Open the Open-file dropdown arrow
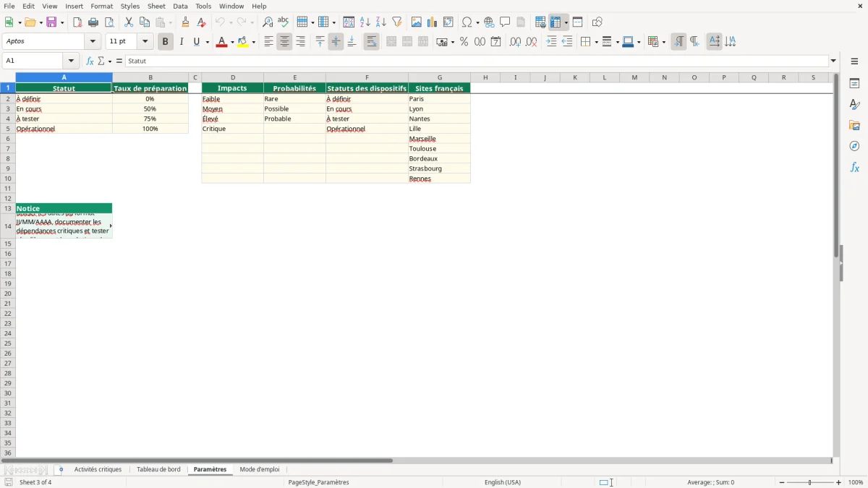This screenshot has height=488, width=868. tap(40, 22)
